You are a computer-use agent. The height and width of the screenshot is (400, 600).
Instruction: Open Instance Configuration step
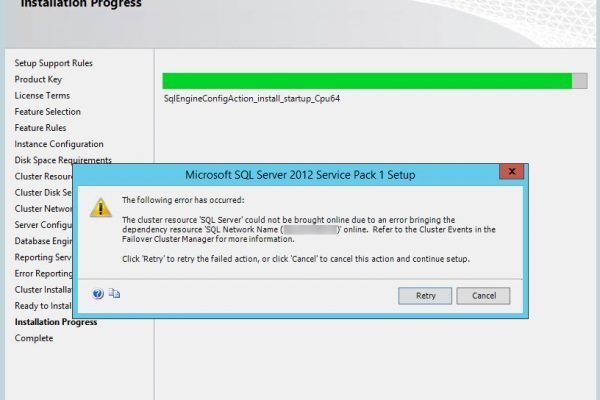click(x=59, y=144)
